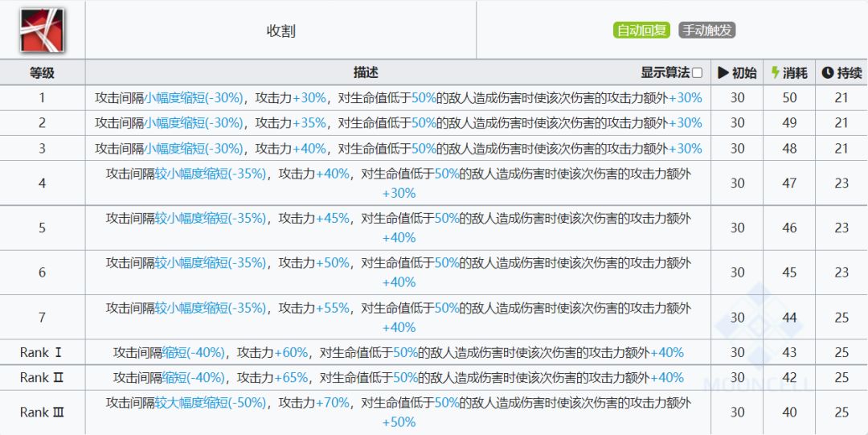Click the +35% attack value in level 2 row
Viewport: 868px width, 435px height.
309,123
